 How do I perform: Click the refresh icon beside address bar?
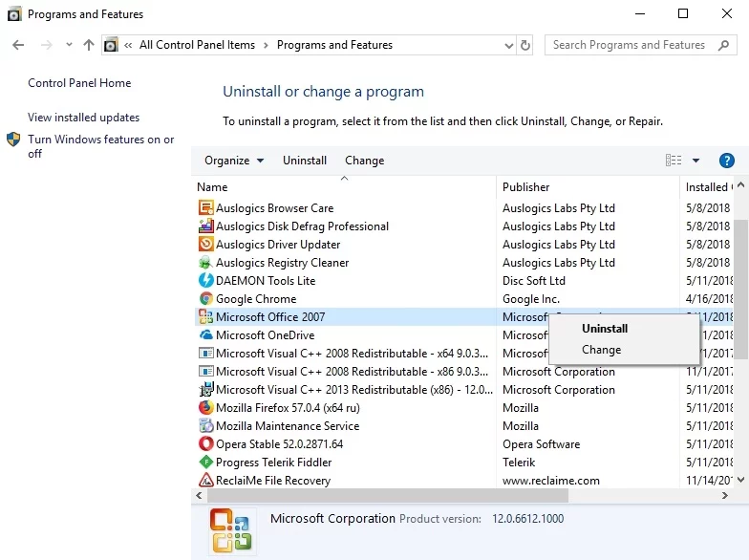[525, 45]
